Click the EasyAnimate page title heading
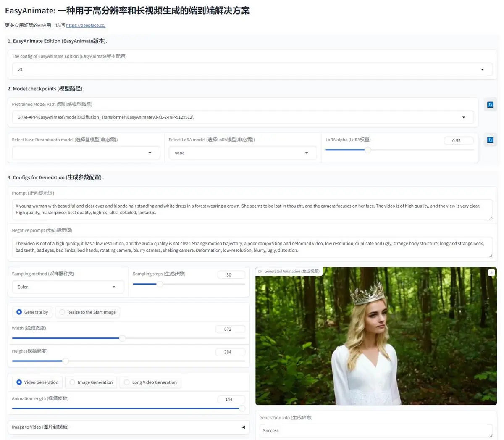This screenshot has height=440, width=504. pos(127,11)
